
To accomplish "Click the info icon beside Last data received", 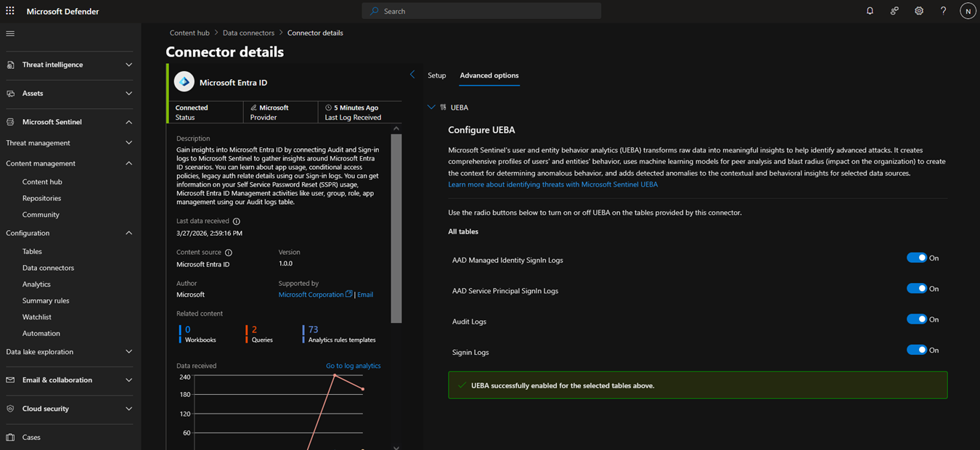I will [x=237, y=221].
